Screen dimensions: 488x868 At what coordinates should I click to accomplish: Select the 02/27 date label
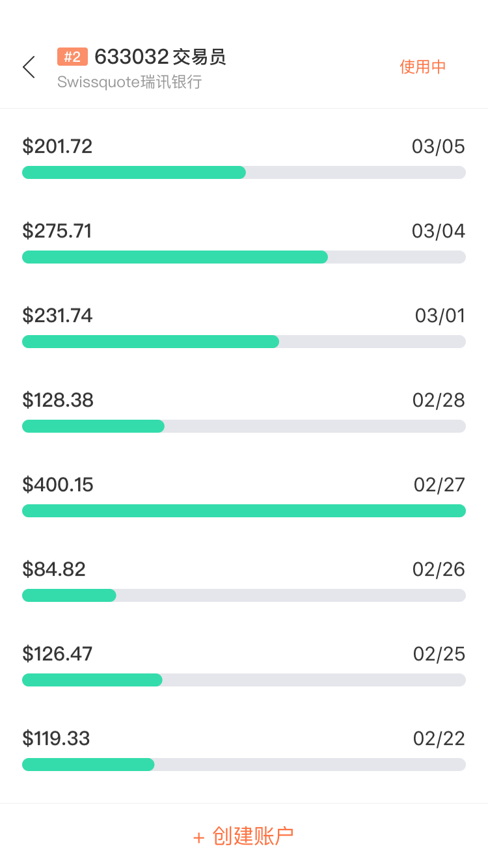(439, 485)
